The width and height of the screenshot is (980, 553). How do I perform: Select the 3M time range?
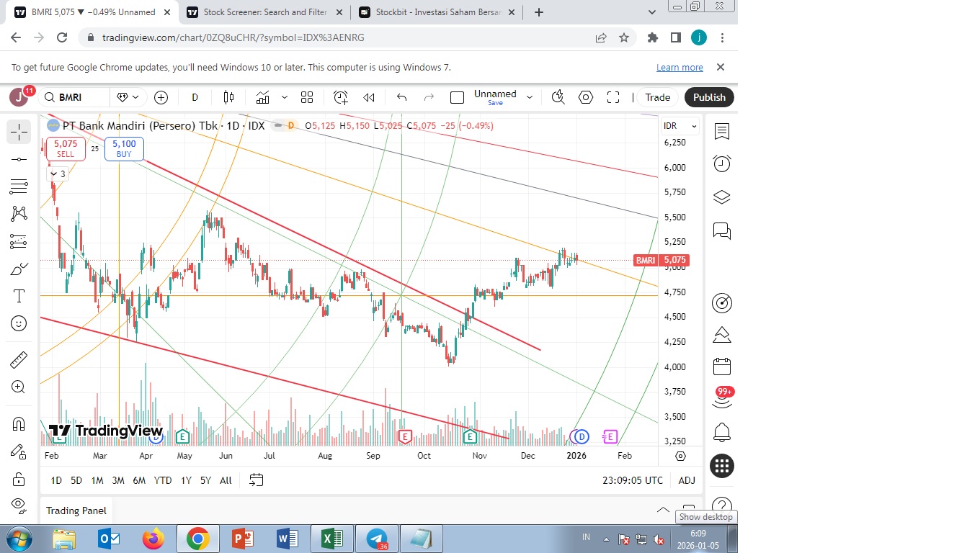(x=118, y=480)
